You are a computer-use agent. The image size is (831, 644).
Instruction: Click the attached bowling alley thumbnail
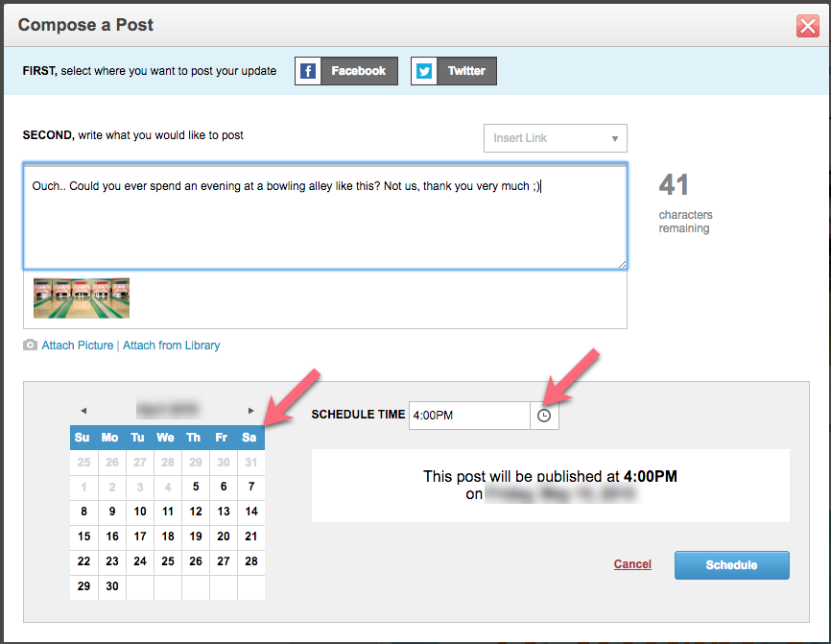82,298
